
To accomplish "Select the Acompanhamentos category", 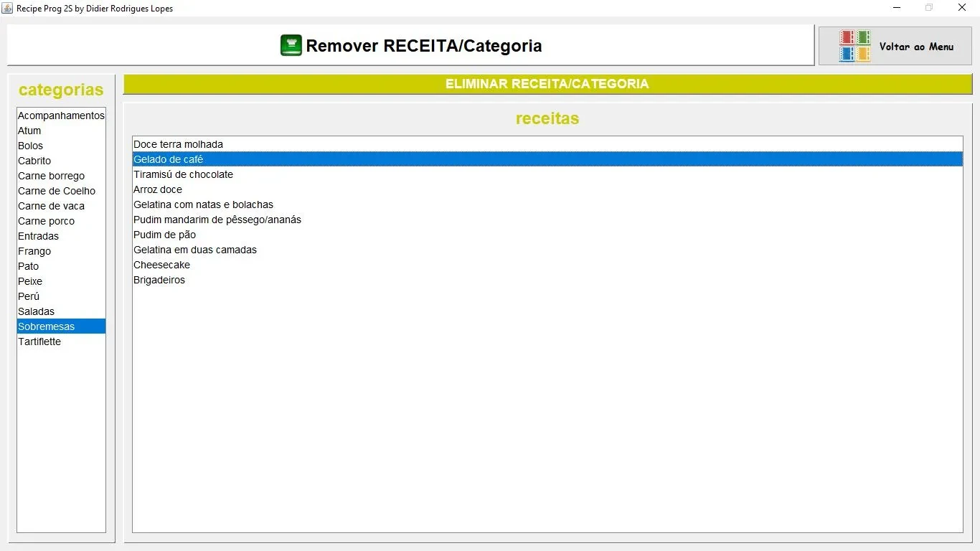I will coord(61,116).
